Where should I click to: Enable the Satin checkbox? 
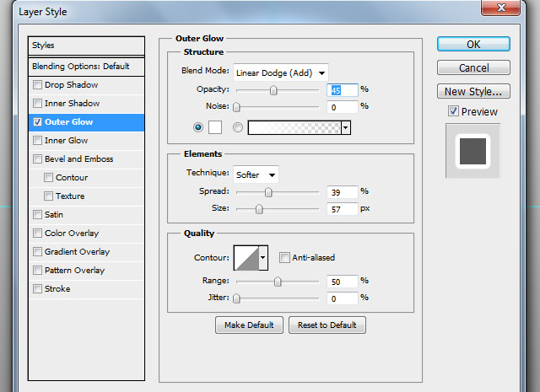coord(37,215)
